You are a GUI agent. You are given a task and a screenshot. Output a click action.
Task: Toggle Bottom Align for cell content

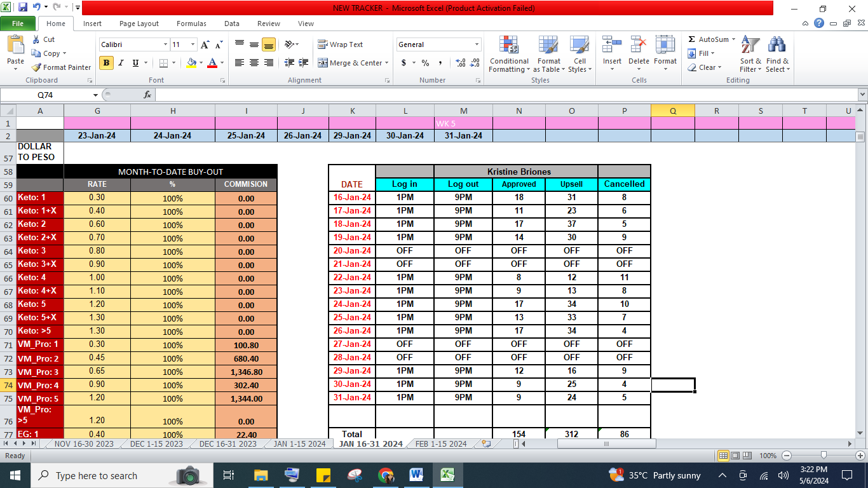(x=268, y=44)
